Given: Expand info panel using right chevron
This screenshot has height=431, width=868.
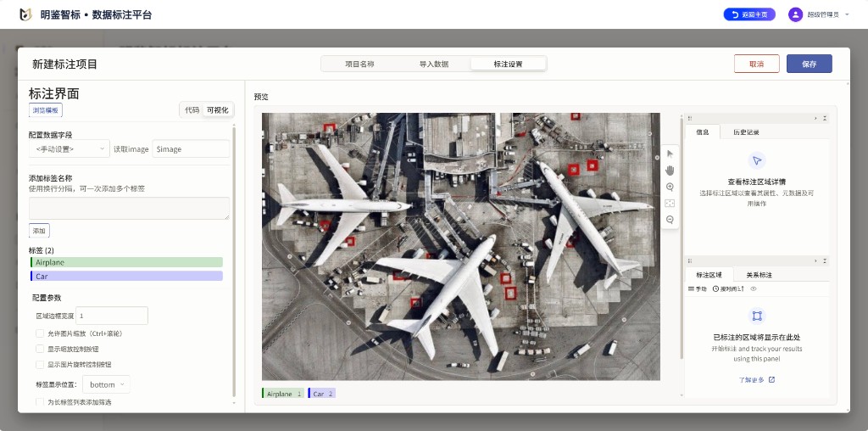Looking at the screenshot, I should (815, 118).
